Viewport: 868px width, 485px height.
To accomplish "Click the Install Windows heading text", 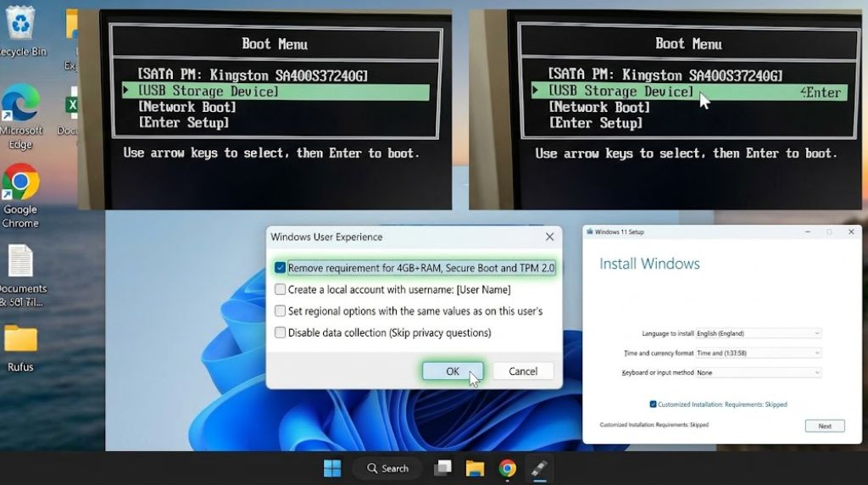I will click(649, 264).
